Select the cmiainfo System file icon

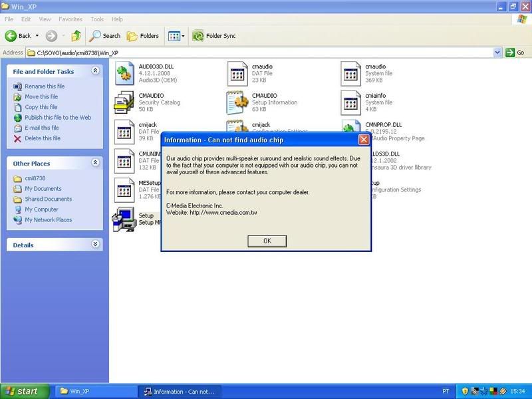pos(350,102)
